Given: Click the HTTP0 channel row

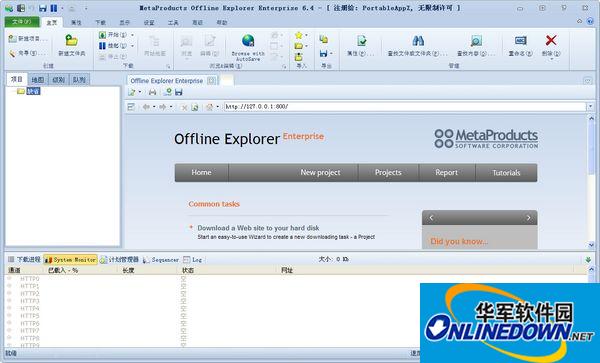Looking at the screenshot, I should click(297, 279).
